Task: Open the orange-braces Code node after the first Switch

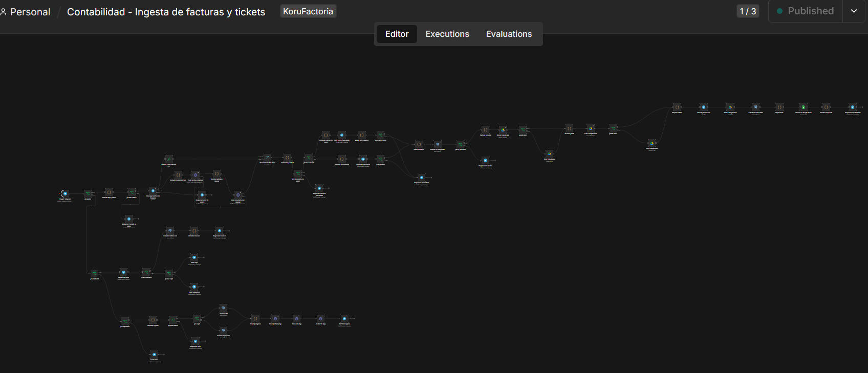Action: (108, 192)
